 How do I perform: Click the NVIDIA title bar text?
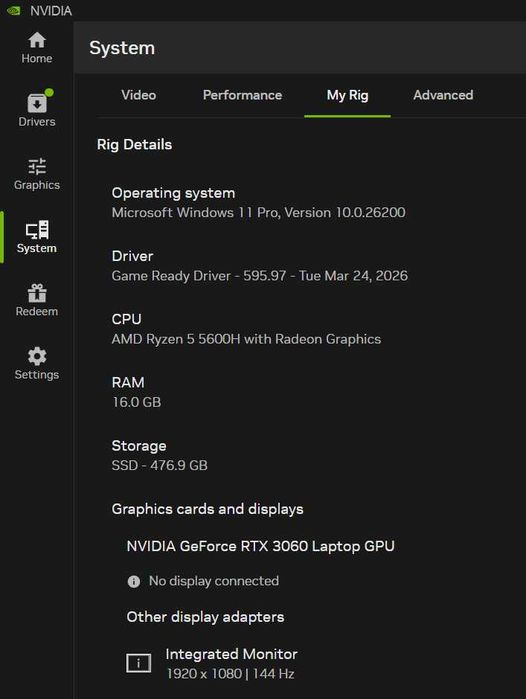[x=51, y=11]
